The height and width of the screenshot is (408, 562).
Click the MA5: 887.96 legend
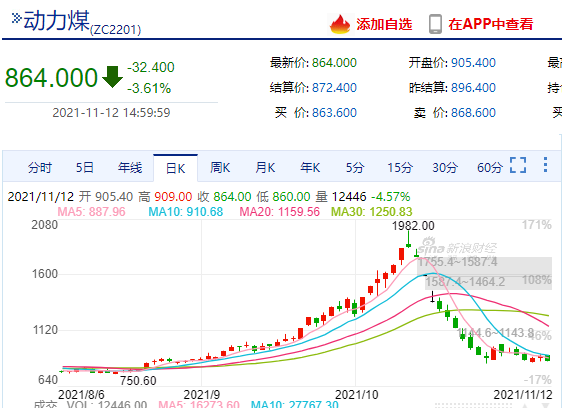pyautogui.click(x=91, y=212)
